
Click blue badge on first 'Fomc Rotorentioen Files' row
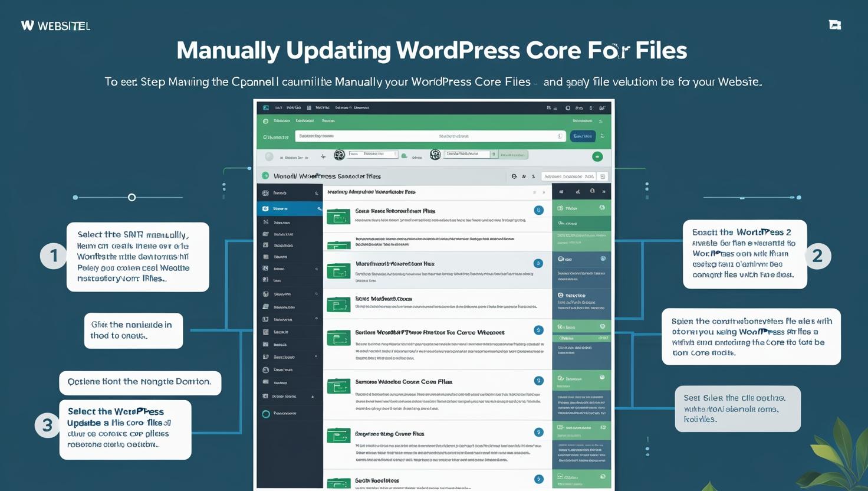coord(538,210)
